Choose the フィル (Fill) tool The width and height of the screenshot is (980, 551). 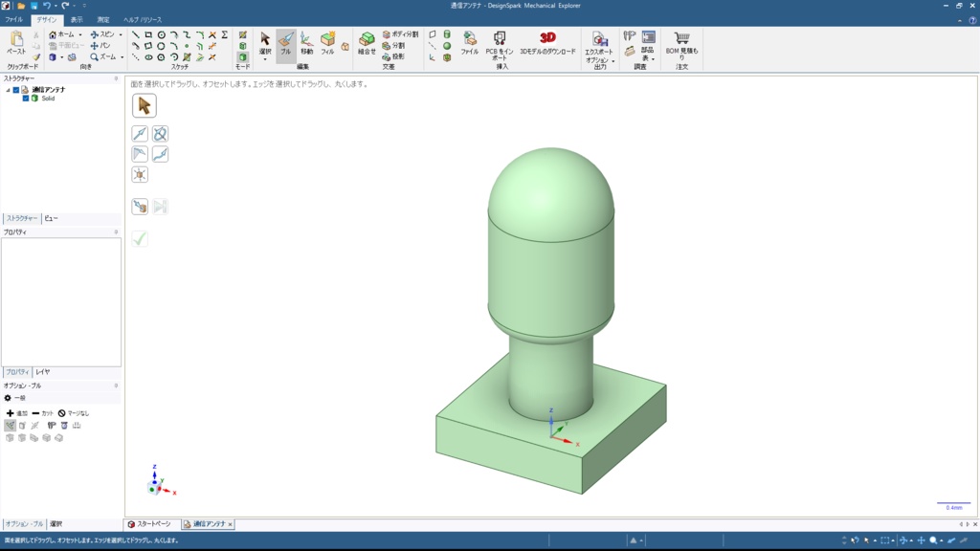pyautogui.click(x=327, y=44)
